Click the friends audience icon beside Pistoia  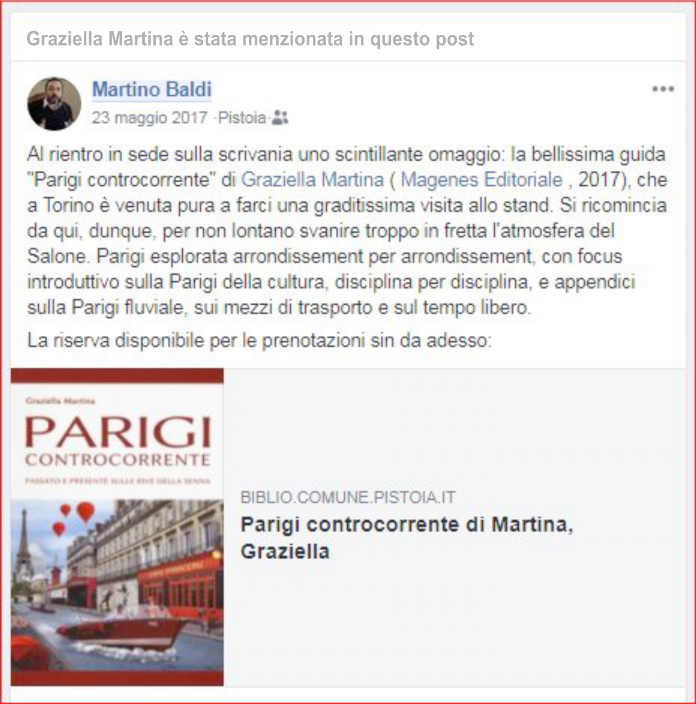coord(280,118)
